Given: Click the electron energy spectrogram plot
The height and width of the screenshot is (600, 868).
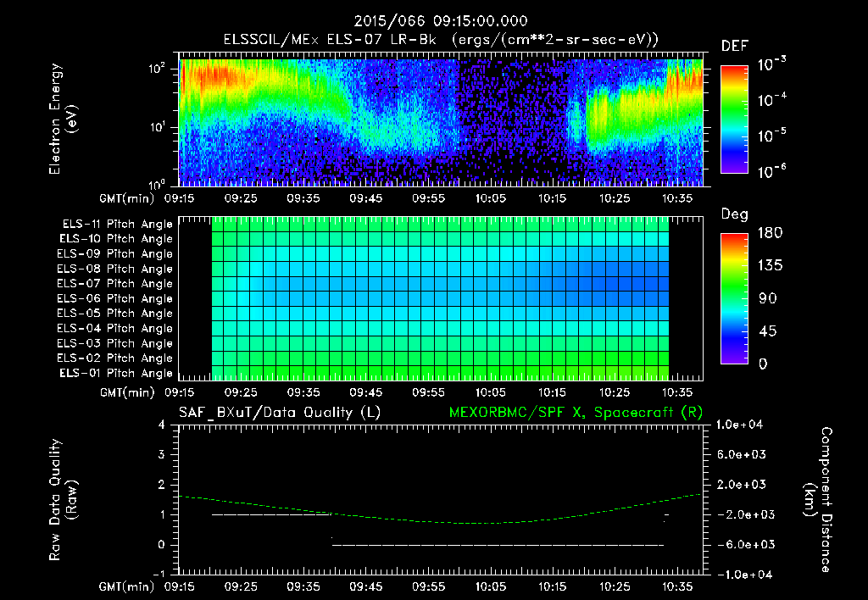Looking at the screenshot, I should (x=441, y=119).
